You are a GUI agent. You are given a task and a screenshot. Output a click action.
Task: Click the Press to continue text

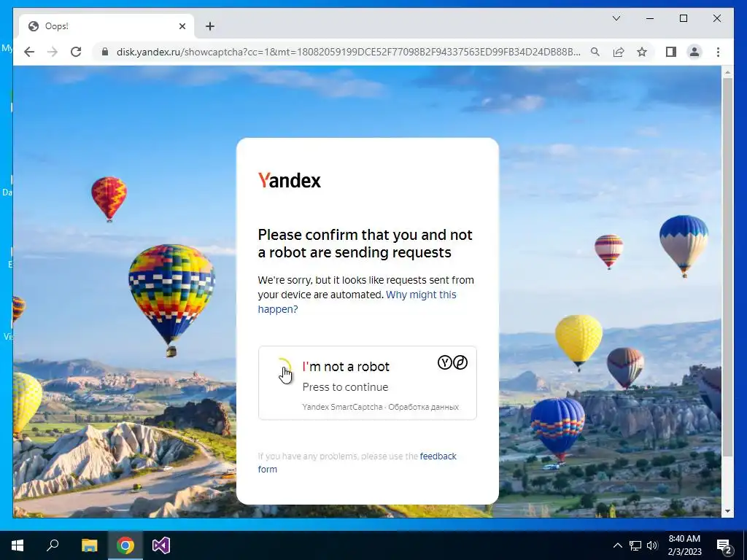pyautogui.click(x=345, y=387)
